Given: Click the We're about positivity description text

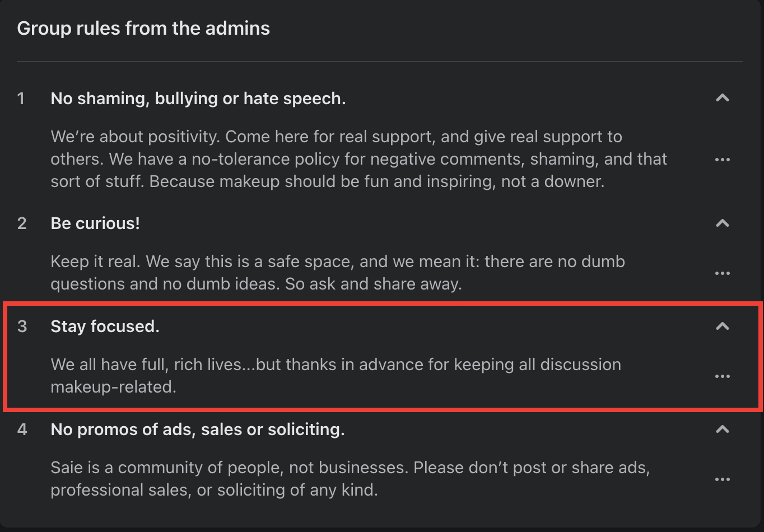Looking at the screenshot, I should 359,159.
